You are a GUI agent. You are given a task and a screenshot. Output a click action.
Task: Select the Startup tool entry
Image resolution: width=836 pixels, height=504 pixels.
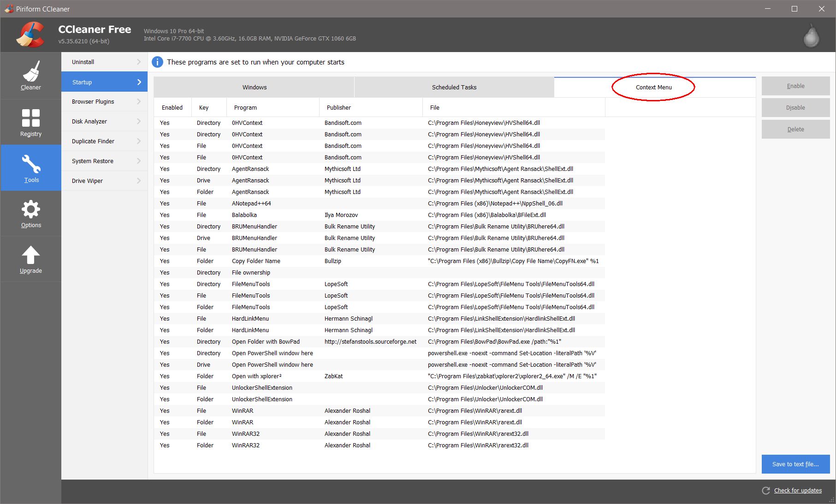pos(104,82)
